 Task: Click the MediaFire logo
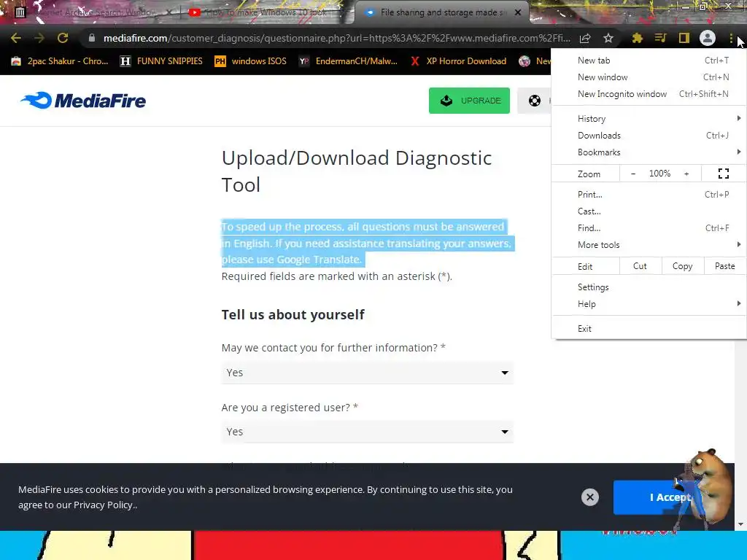[83, 101]
